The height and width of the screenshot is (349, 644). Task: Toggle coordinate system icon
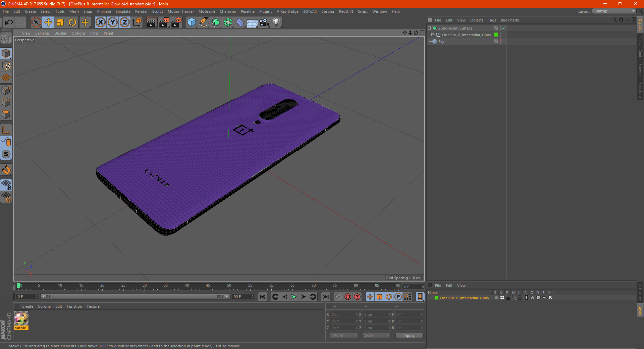coord(137,22)
